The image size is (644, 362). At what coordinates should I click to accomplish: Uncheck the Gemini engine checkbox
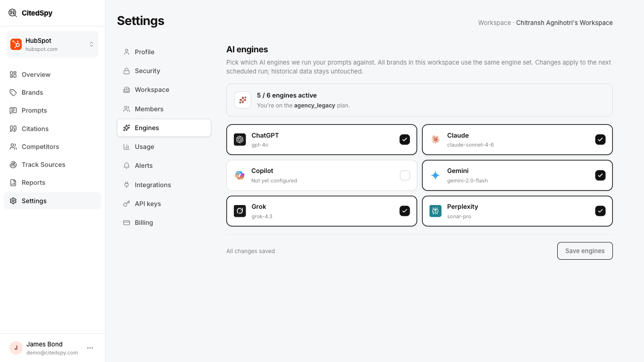(x=600, y=175)
